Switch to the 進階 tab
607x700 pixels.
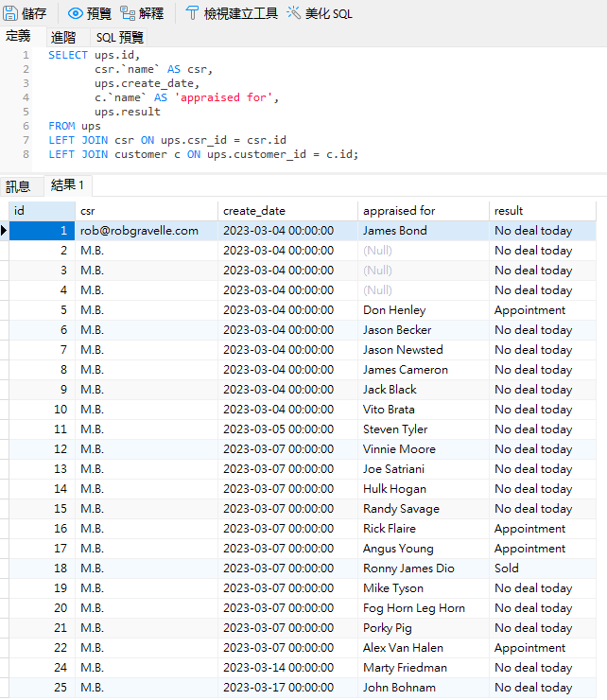tap(63, 37)
